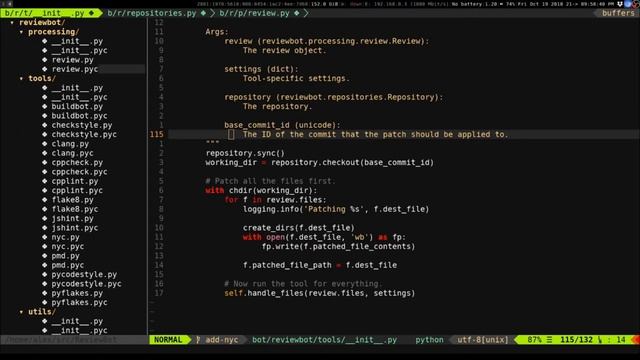Click the diamond icon beside flake8.py

point(44,200)
